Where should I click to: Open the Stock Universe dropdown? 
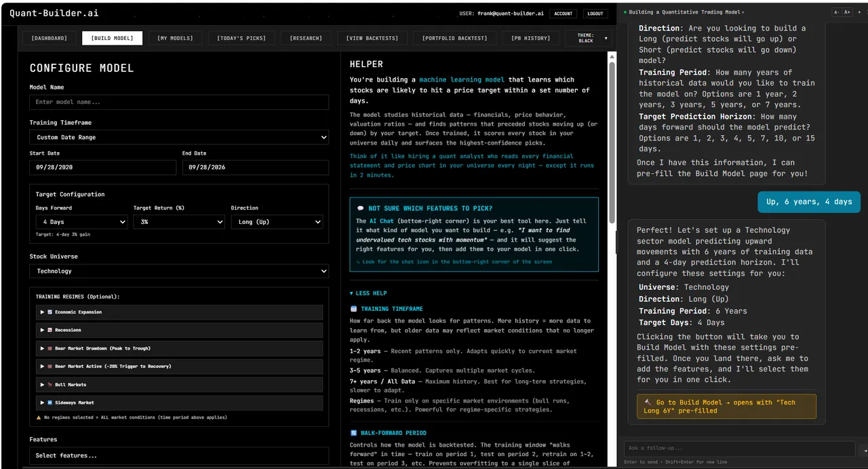pyautogui.click(x=179, y=271)
